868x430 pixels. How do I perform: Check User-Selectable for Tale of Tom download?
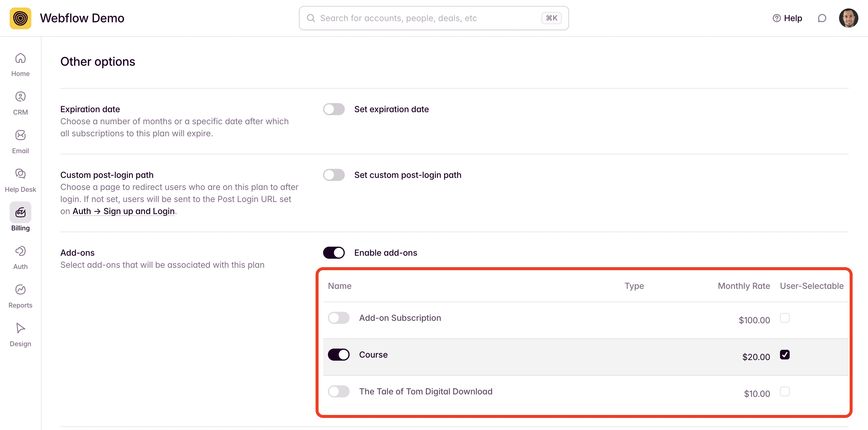(x=785, y=391)
